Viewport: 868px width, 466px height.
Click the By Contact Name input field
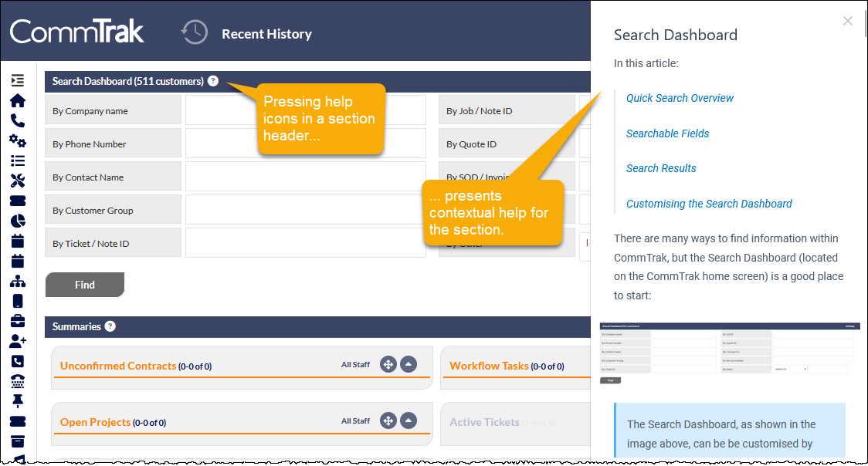[306, 177]
